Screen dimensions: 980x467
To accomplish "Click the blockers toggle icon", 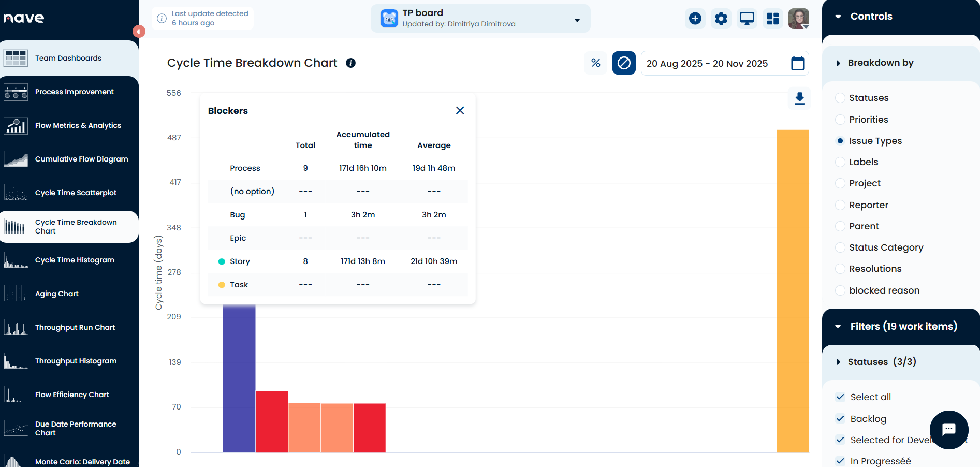I will (624, 63).
